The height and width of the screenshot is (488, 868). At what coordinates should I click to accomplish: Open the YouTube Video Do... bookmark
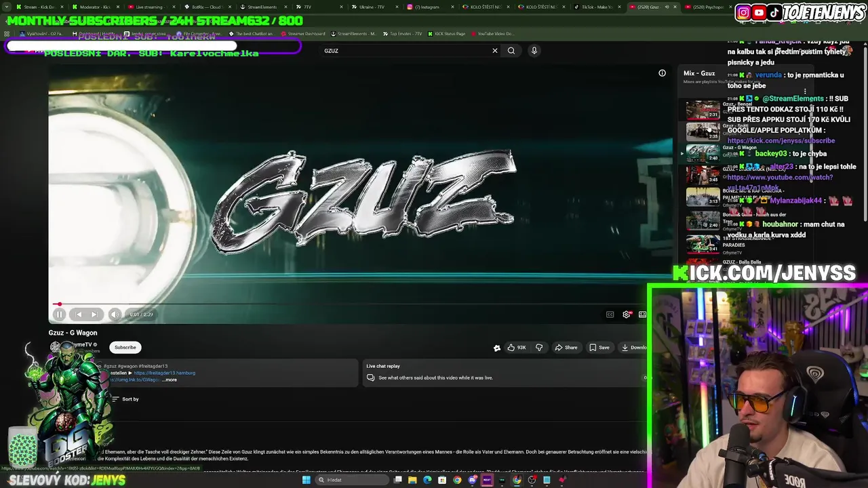click(492, 33)
